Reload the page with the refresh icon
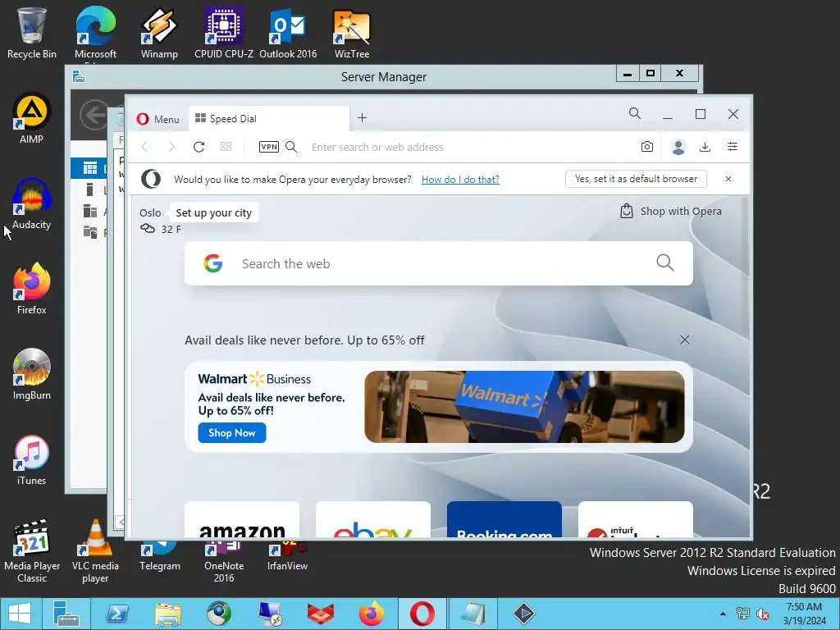This screenshot has height=630, width=840. [x=199, y=147]
